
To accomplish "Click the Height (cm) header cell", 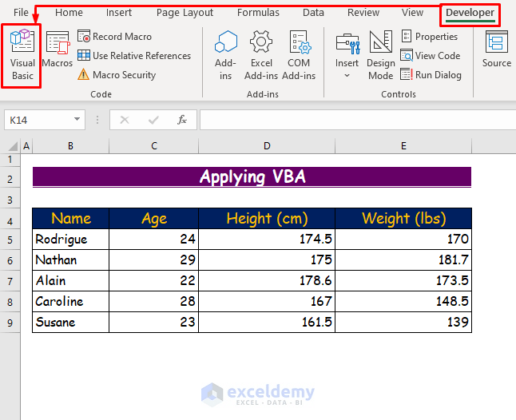I will point(267,219).
